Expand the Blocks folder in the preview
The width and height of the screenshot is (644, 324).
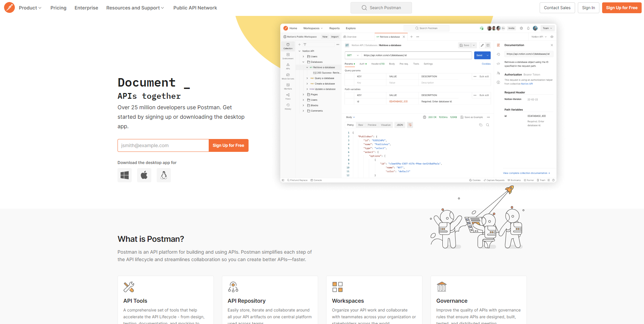click(x=303, y=106)
